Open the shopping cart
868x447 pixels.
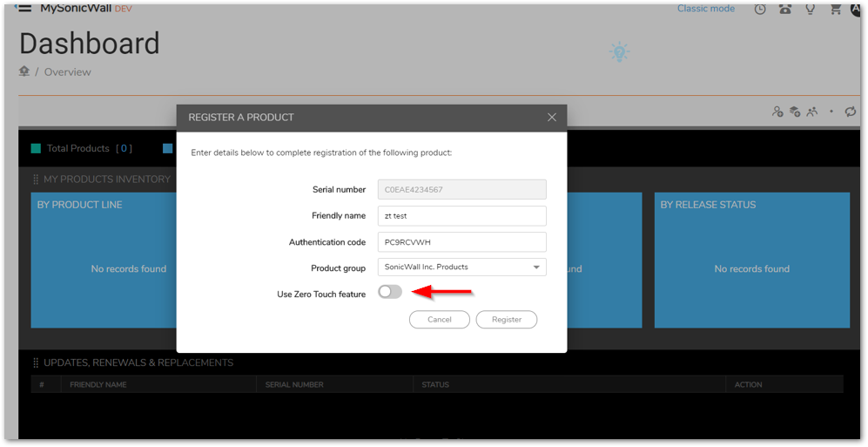point(836,9)
